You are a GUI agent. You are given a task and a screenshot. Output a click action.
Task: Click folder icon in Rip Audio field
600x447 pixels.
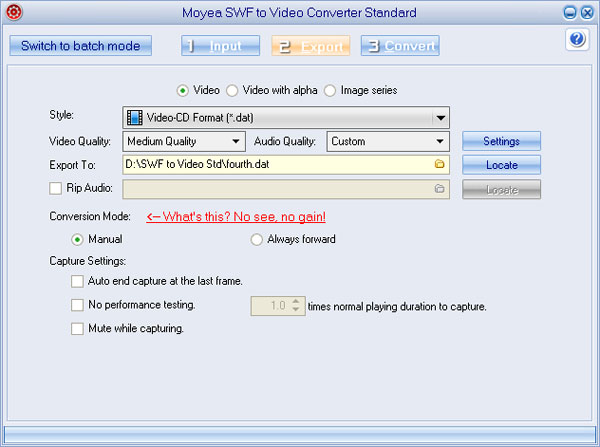pyautogui.click(x=439, y=189)
